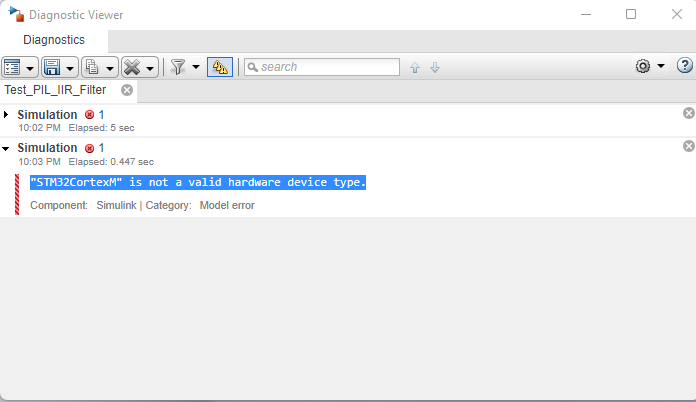Click the report view list icon
Viewport: 696px width, 402px height.
pyautogui.click(x=12, y=67)
